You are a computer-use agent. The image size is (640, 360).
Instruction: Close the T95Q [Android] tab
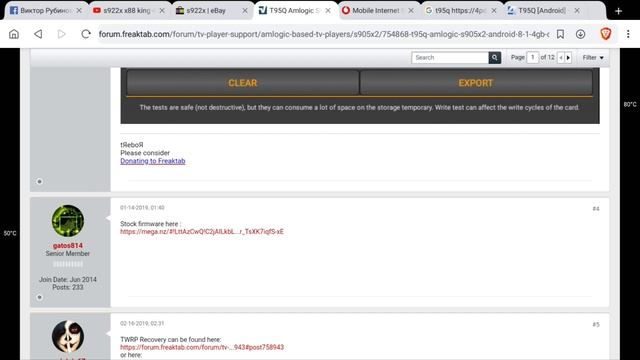(577, 11)
